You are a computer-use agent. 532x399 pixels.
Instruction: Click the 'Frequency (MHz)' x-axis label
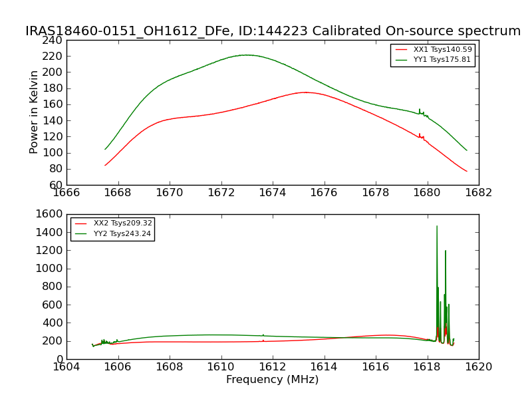point(272,380)
